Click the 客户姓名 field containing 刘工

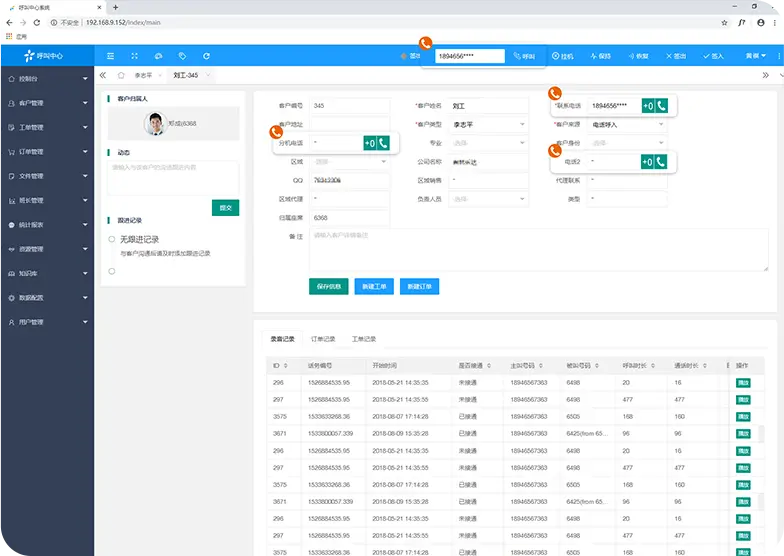pyautogui.click(x=488, y=106)
